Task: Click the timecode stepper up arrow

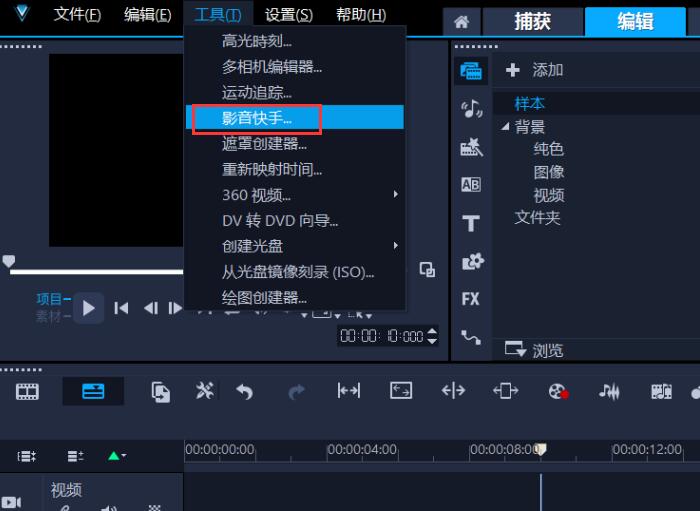Action: click(432, 331)
